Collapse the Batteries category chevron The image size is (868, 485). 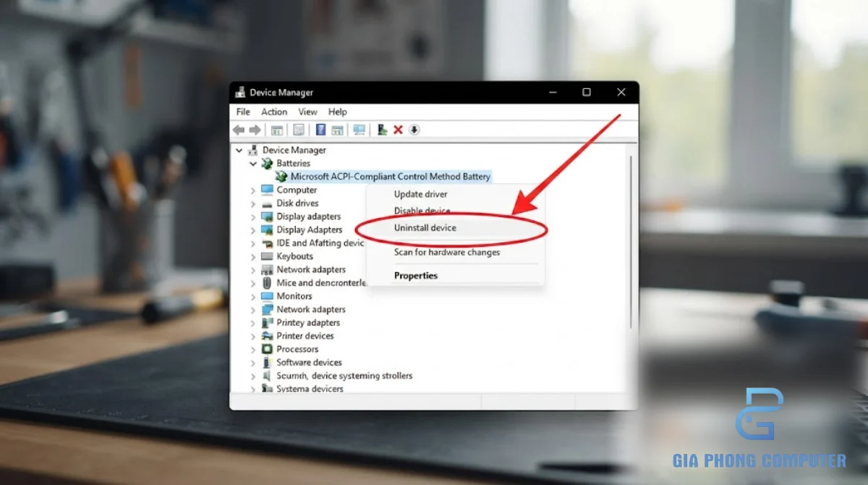click(253, 164)
